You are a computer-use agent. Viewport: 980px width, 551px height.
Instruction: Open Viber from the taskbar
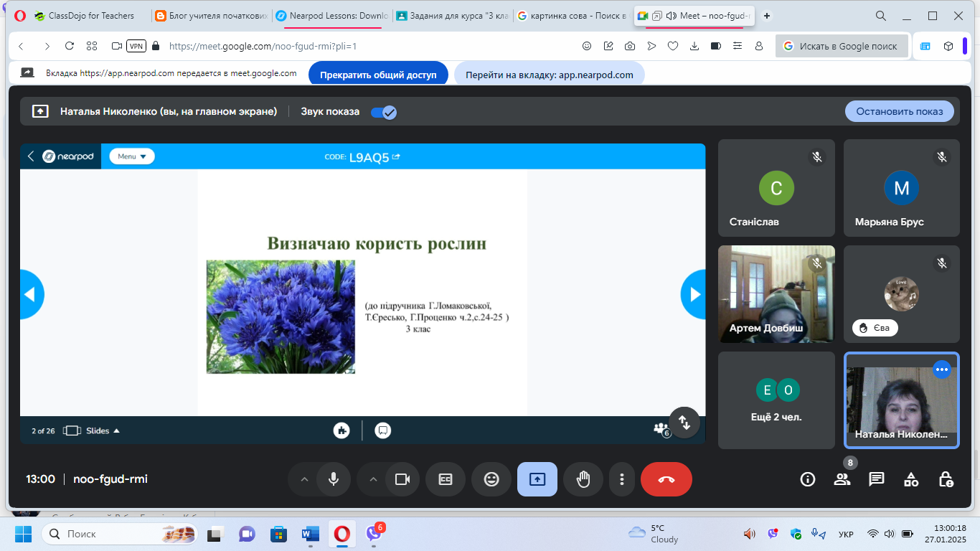pos(374,534)
